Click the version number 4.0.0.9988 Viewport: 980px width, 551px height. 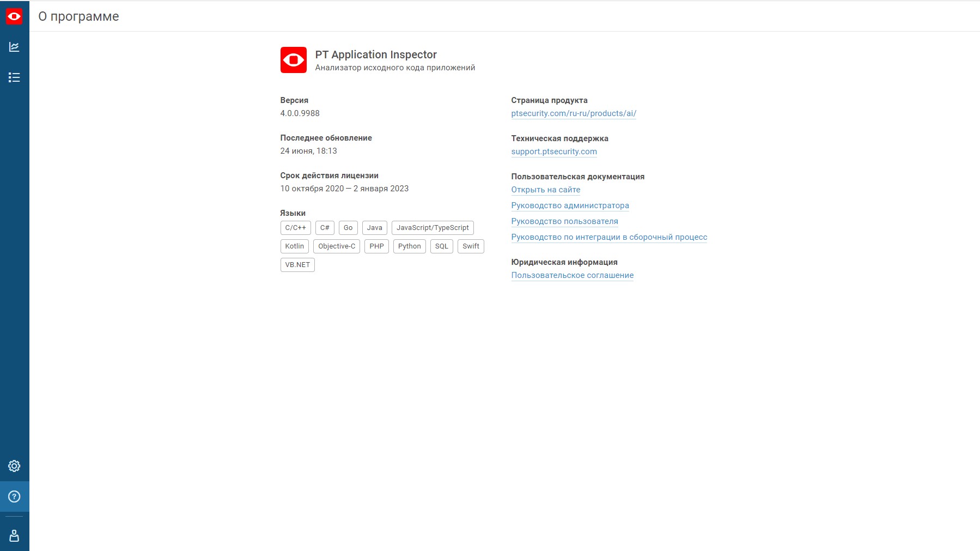pyautogui.click(x=300, y=113)
